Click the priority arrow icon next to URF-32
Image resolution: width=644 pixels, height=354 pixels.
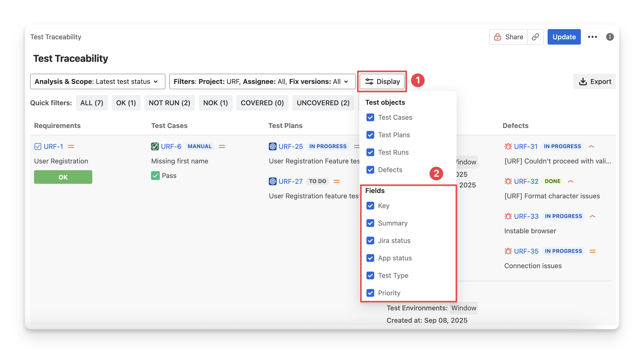click(x=570, y=181)
